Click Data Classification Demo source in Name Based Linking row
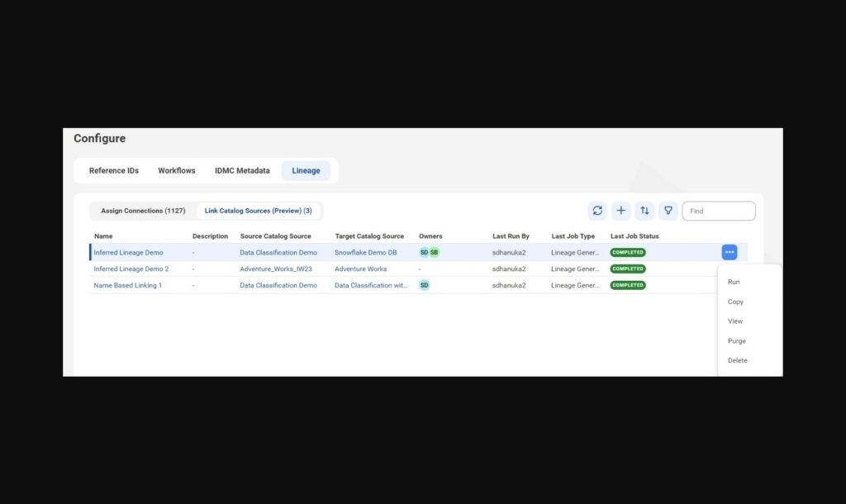 click(x=278, y=285)
